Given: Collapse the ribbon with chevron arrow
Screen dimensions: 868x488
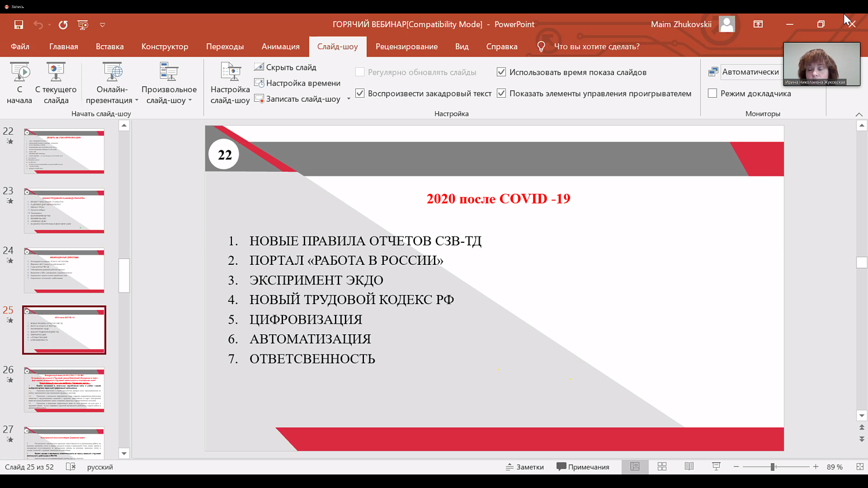Looking at the screenshot, I should [859, 114].
